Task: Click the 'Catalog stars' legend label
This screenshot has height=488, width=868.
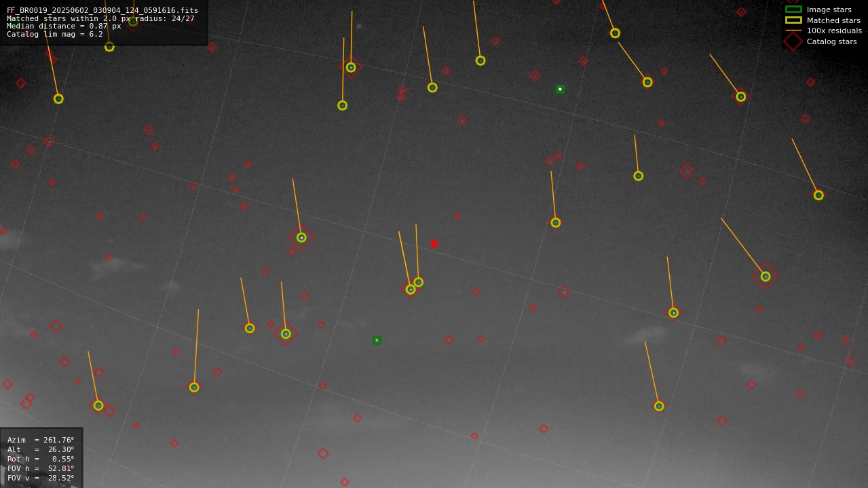Action: (x=831, y=41)
